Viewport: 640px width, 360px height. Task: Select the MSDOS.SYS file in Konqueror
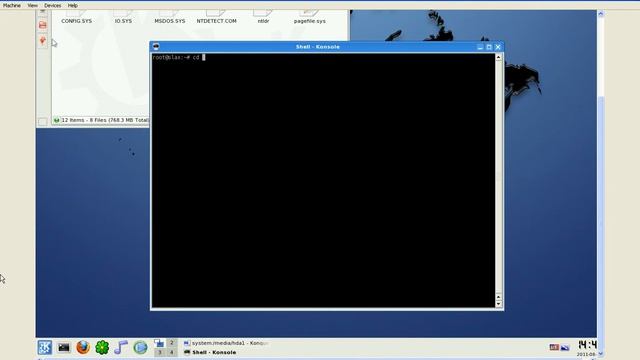point(170,17)
